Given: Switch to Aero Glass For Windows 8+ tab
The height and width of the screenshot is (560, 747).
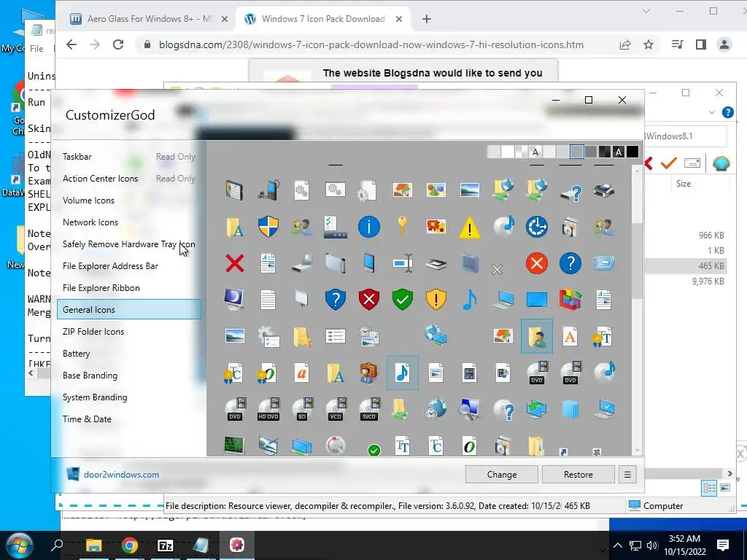Looking at the screenshot, I should coord(149,19).
